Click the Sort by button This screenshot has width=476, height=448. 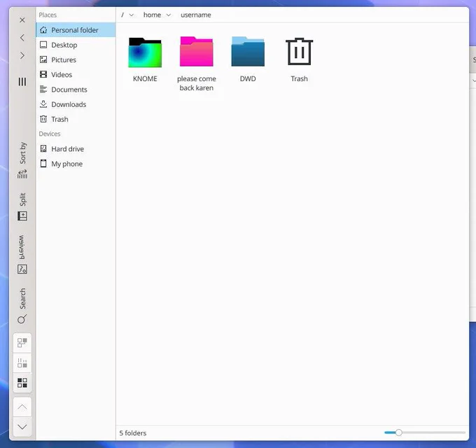pos(22,160)
